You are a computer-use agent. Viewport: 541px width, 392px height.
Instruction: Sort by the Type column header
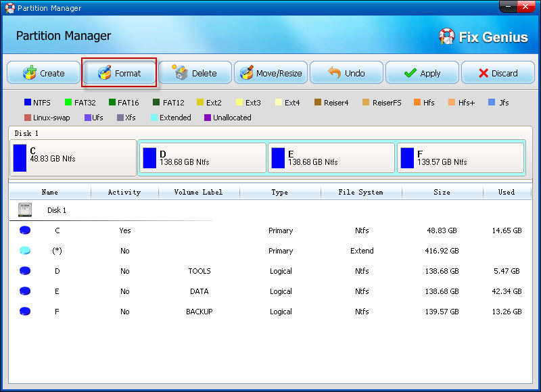280,192
